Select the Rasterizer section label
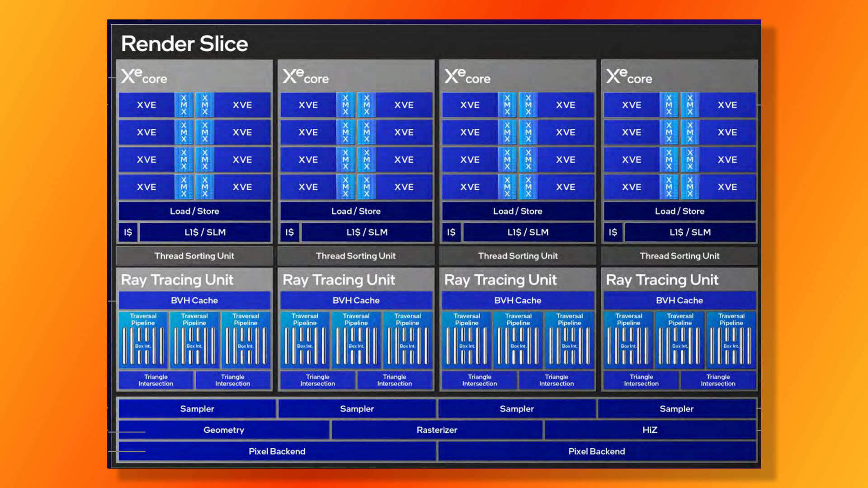The image size is (868, 488). (436, 430)
